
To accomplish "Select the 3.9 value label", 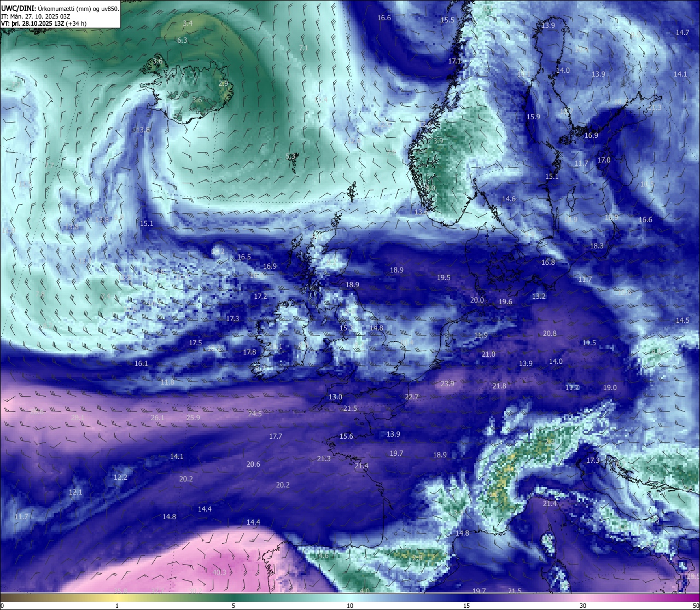I will (x=438, y=141).
